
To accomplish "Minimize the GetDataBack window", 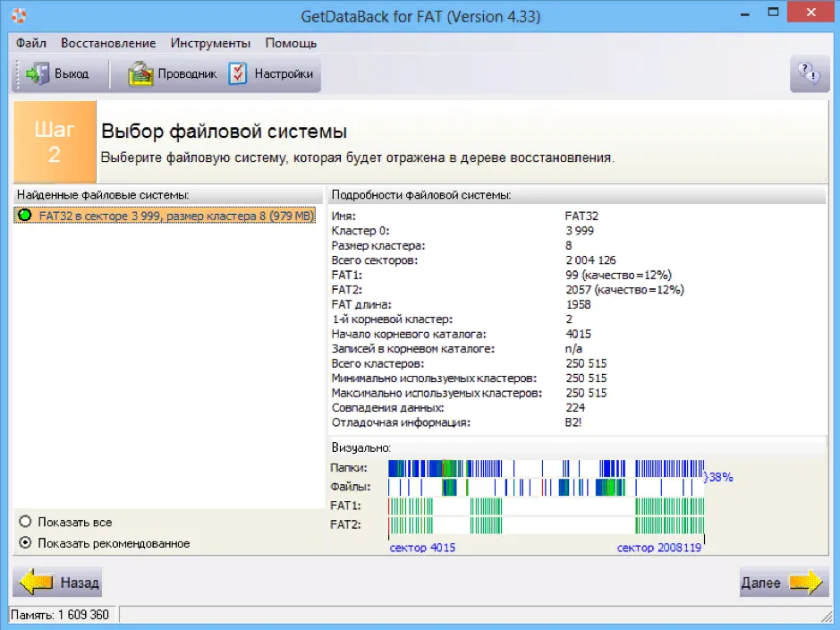I will pos(744,13).
